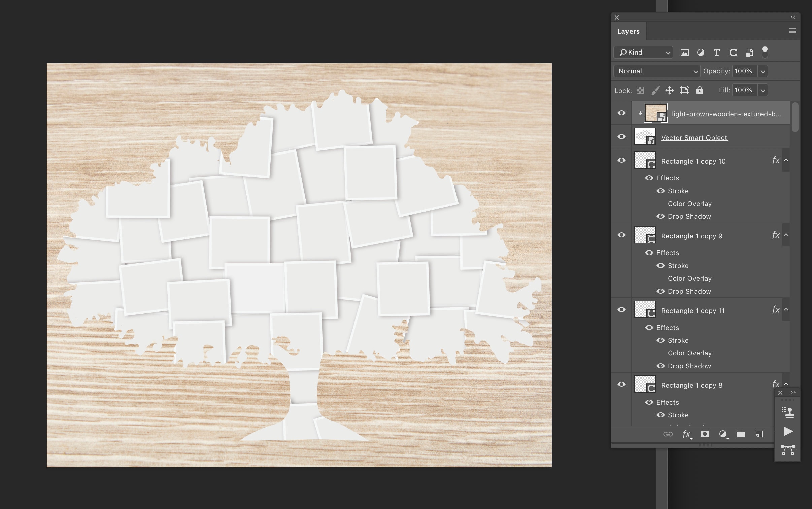Create a new fill or adjustment layer
This screenshot has width=812, height=509.
pyautogui.click(x=723, y=434)
